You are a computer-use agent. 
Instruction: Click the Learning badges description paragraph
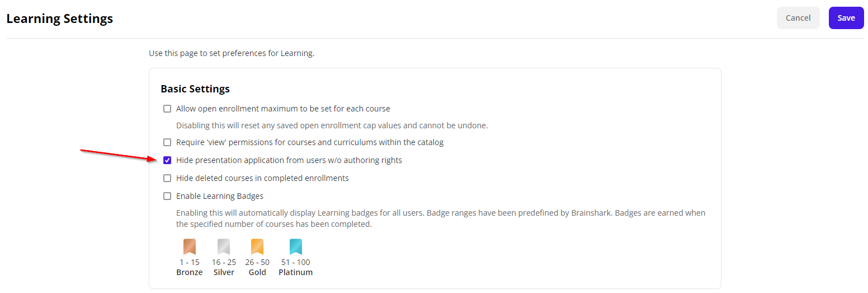440,218
